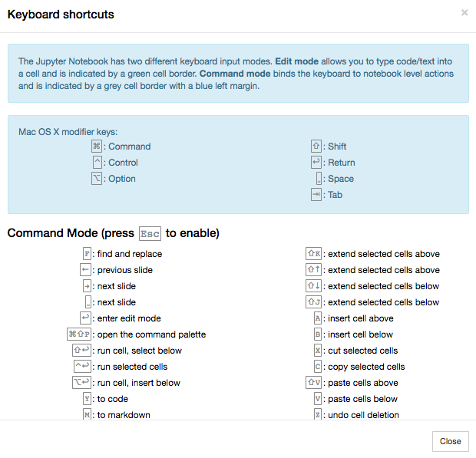Click the Esc key in Command Mode heading
The width and height of the screenshot is (476, 458).
click(150, 233)
